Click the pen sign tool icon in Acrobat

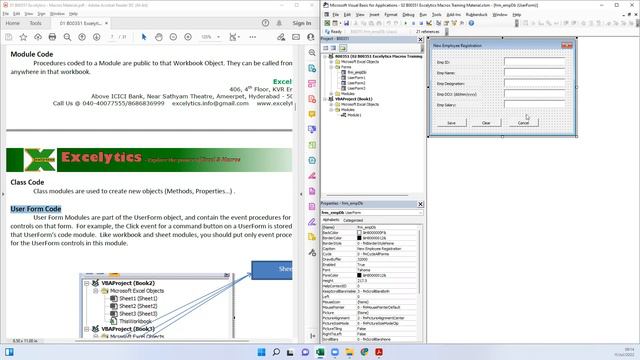click(x=281, y=37)
